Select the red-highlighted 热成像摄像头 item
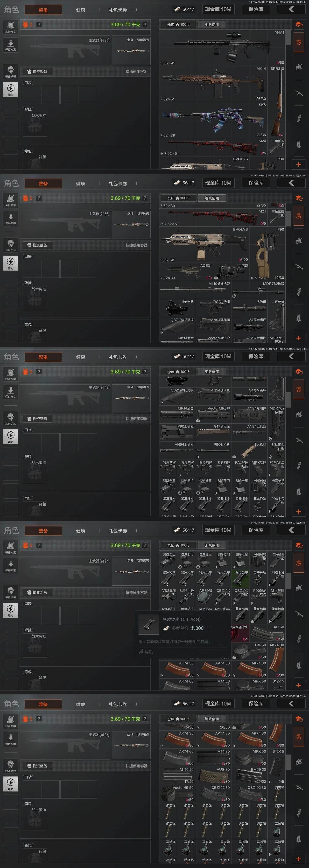Viewport: 309px width, 868px height. 240,633
